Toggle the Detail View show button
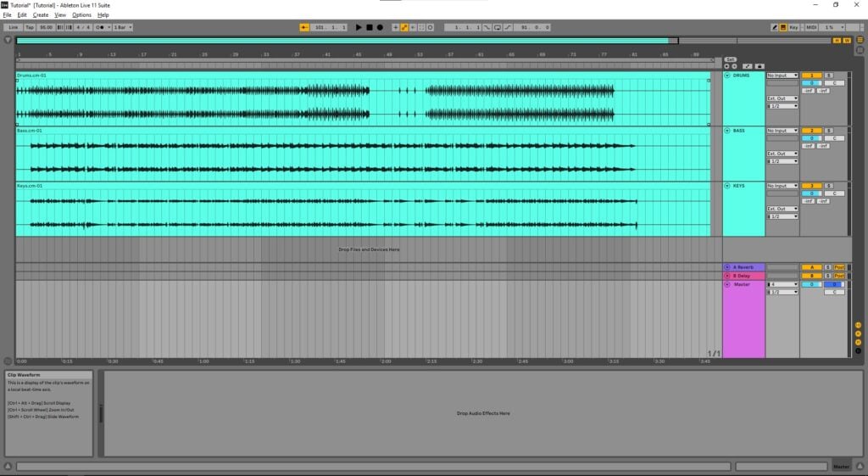This screenshot has width=868, height=476. [x=860, y=466]
